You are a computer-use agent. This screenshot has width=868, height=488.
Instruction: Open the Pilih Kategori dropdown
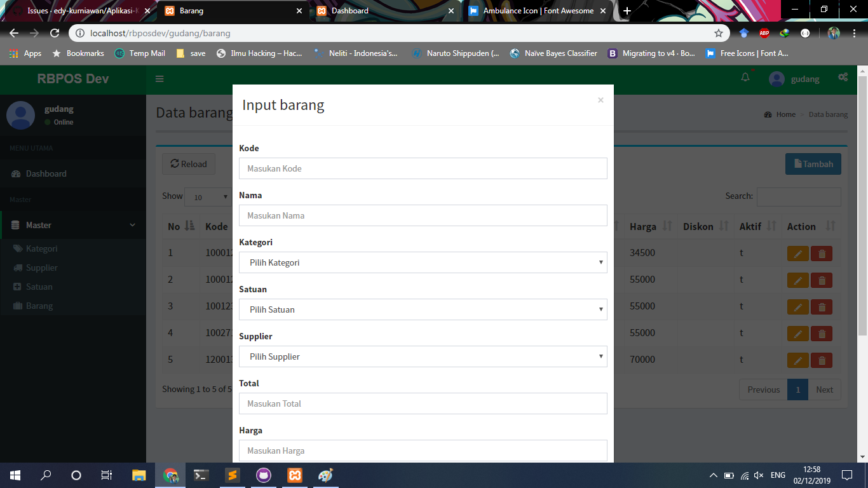coord(423,262)
